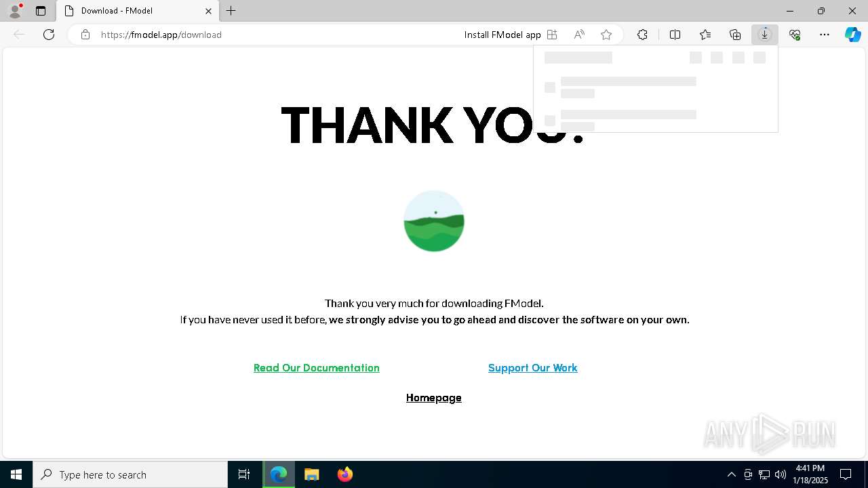Screen dimensions: 868x488
Task: Install FModel app from address bar
Action: click(511, 35)
